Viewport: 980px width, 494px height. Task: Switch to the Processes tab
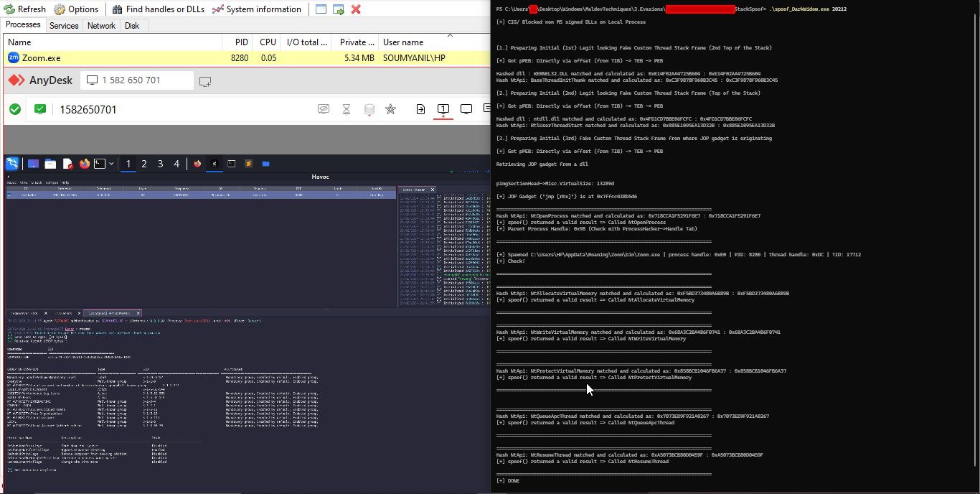[23, 25]
